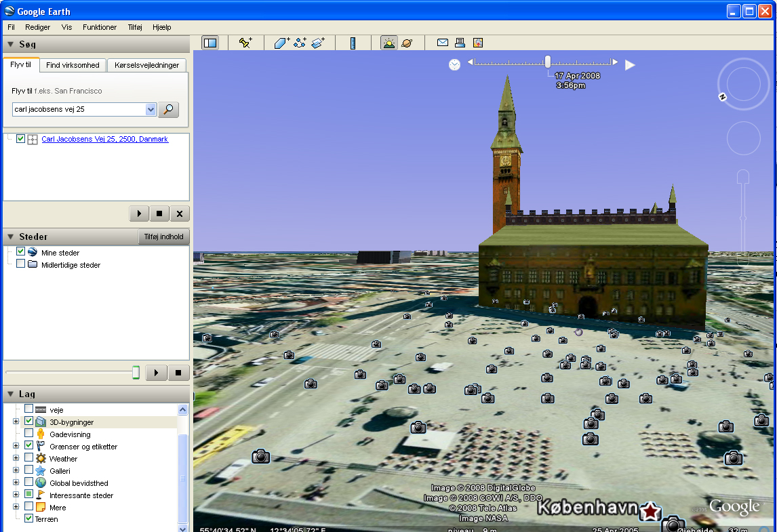Click the print icon in toolbar
Viewport: 777px width, 532px height.
460,43
